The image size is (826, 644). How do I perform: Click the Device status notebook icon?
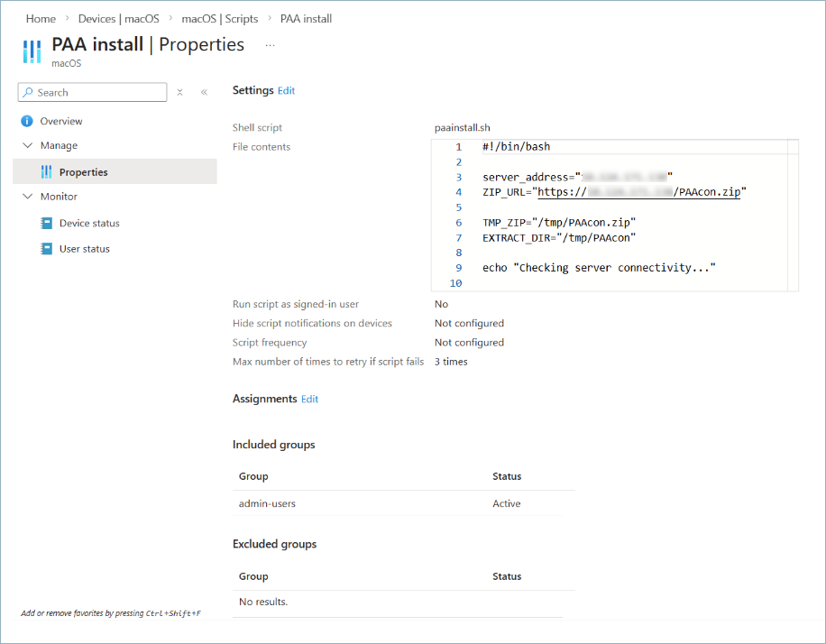click(46, 223)
